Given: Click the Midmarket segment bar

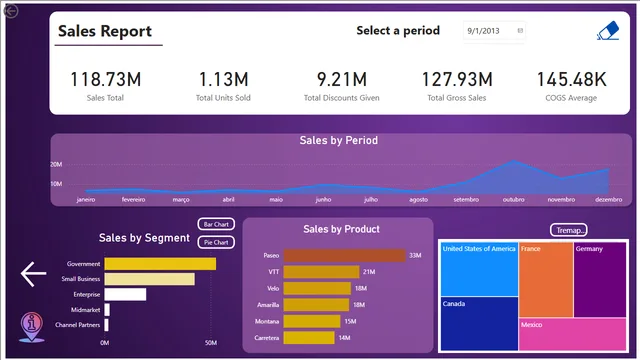Looking at the screenshot, I should click(x=107, y=310).
